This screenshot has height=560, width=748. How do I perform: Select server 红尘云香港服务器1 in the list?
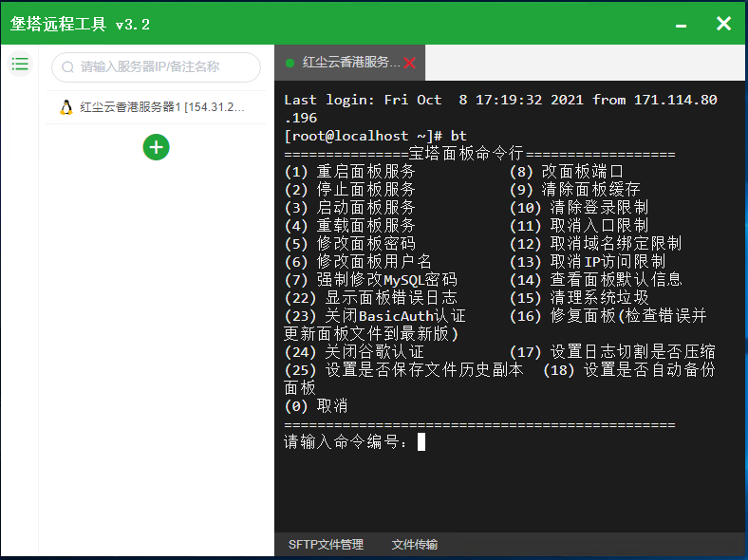point(156,107)
